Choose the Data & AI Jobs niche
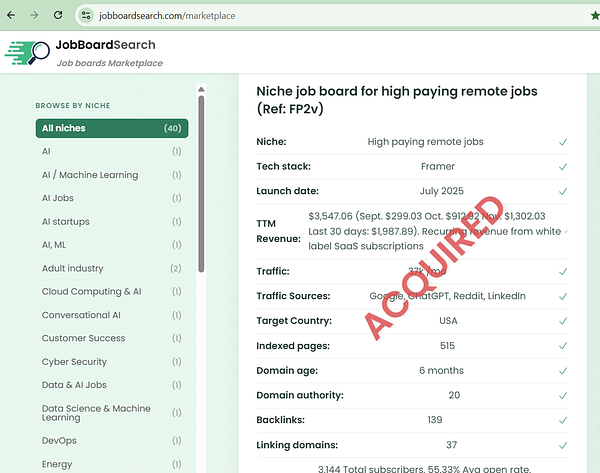Viewport: 600px width, 473px height. coord(112,385)
